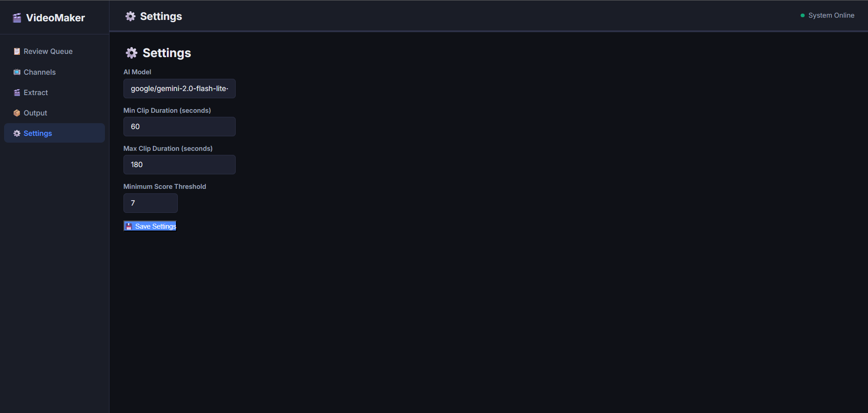868x413 pixels.
Task: Open the Output section
Action: pyautogui.click(x=35, y=113)
